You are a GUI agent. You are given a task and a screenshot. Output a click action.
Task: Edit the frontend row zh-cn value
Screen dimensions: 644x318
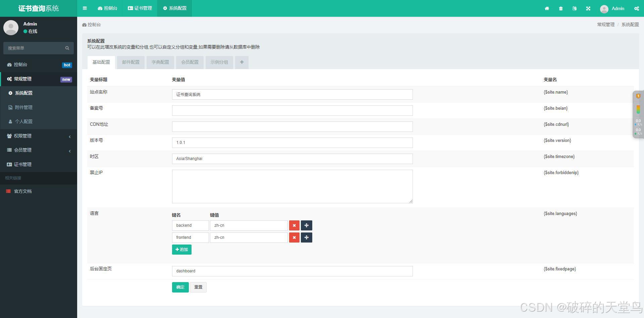click(x=249, y=237)
